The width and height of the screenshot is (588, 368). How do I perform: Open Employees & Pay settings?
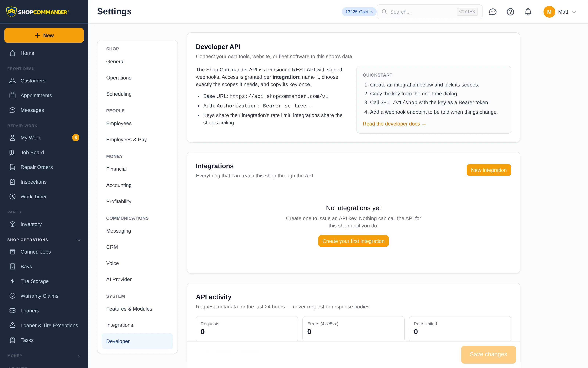coord(137,140)
